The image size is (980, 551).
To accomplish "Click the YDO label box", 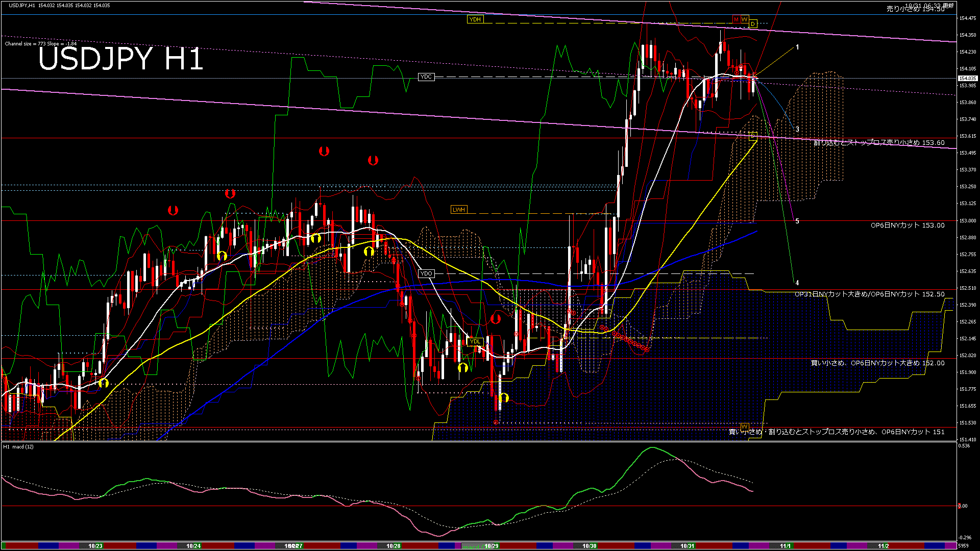I will coord(426,273).
